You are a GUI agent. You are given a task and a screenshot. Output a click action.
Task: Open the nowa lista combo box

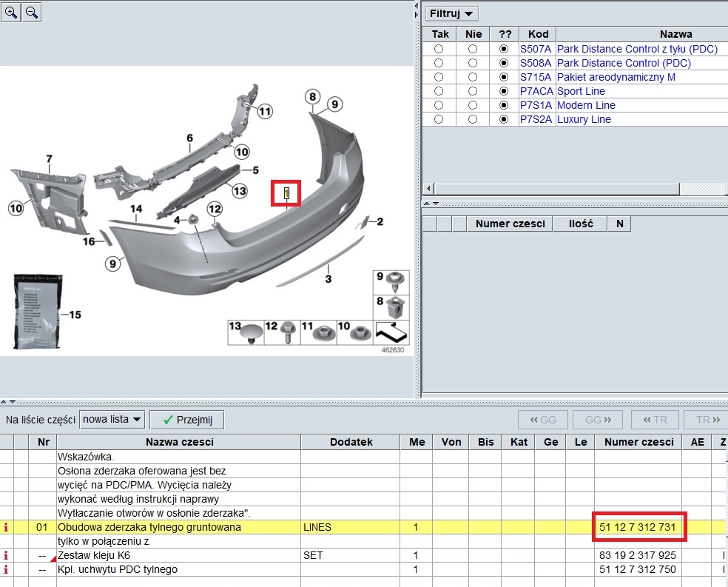112,420
